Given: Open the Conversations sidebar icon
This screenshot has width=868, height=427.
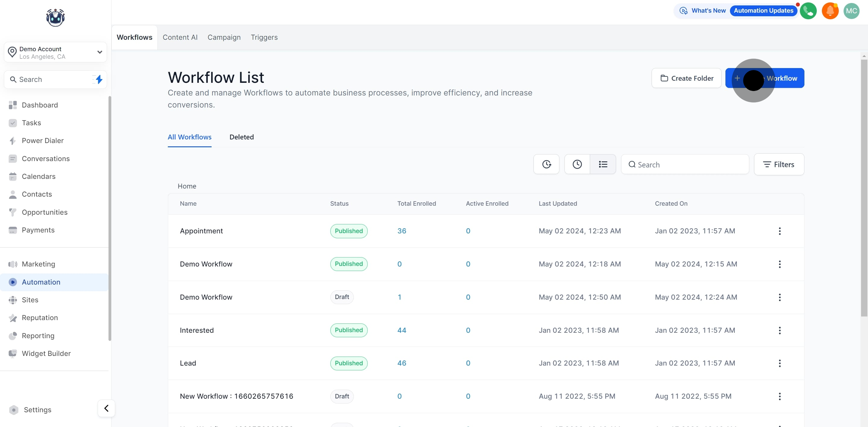Looking at the screenshot, I should point(12,158).
